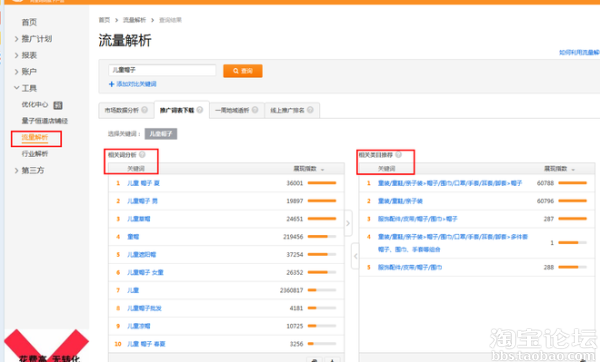Click the index bar next to 2360817
This screenshot has height=362, width=600.
[x=322, y=290]
